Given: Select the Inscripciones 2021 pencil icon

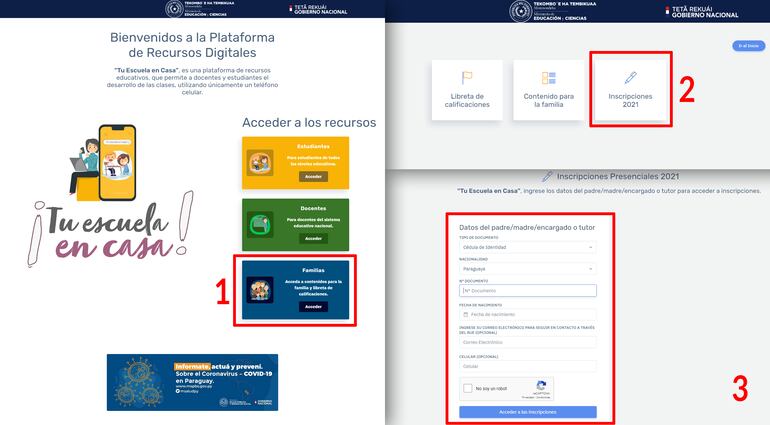Looking at the screenshot, I should point(630,77).
